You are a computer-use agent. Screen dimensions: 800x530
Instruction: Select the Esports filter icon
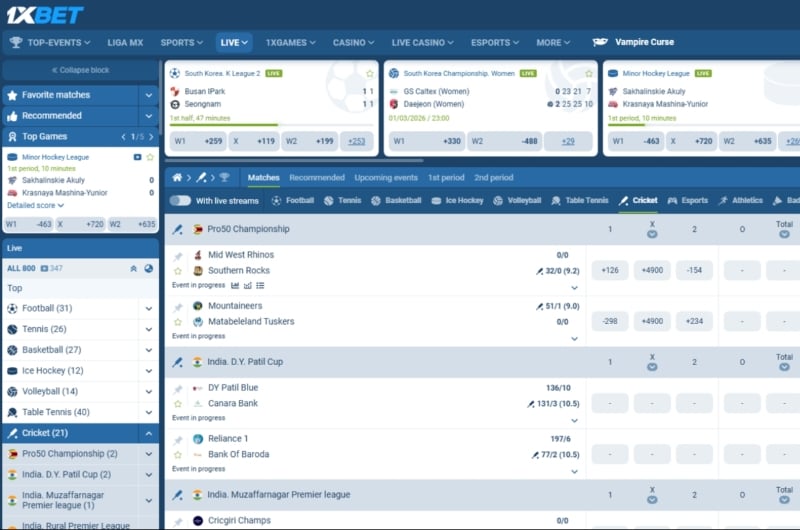[672, 200]
